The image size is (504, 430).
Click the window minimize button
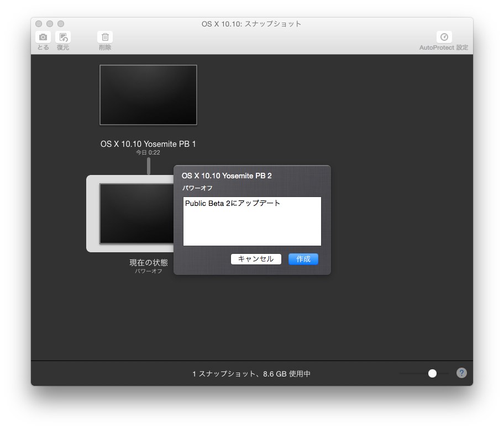click(x=50, y=24)
